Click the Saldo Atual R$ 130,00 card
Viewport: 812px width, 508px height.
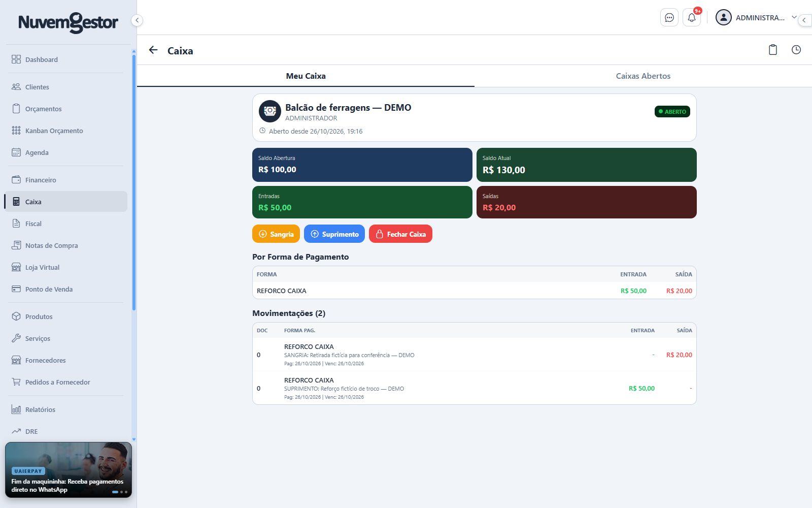[587, 165]
